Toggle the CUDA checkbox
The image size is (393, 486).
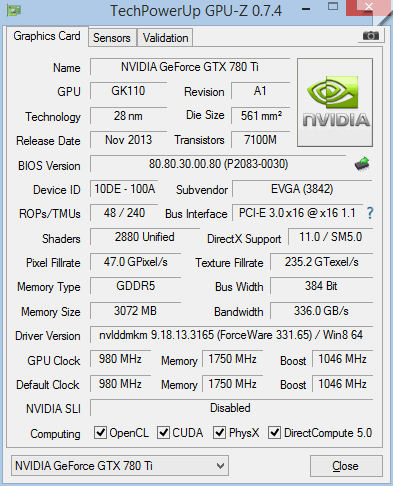(x=163, y=432)
